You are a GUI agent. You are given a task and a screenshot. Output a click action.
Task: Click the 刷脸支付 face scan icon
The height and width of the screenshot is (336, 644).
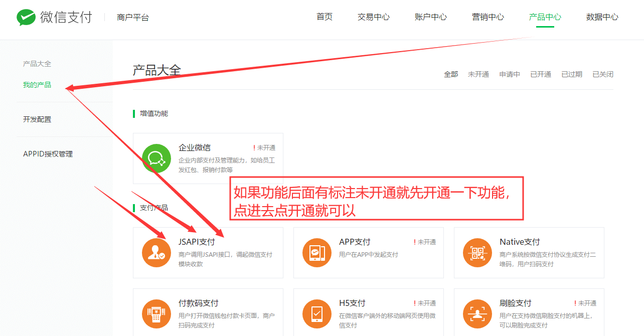[x=477, y=314]
